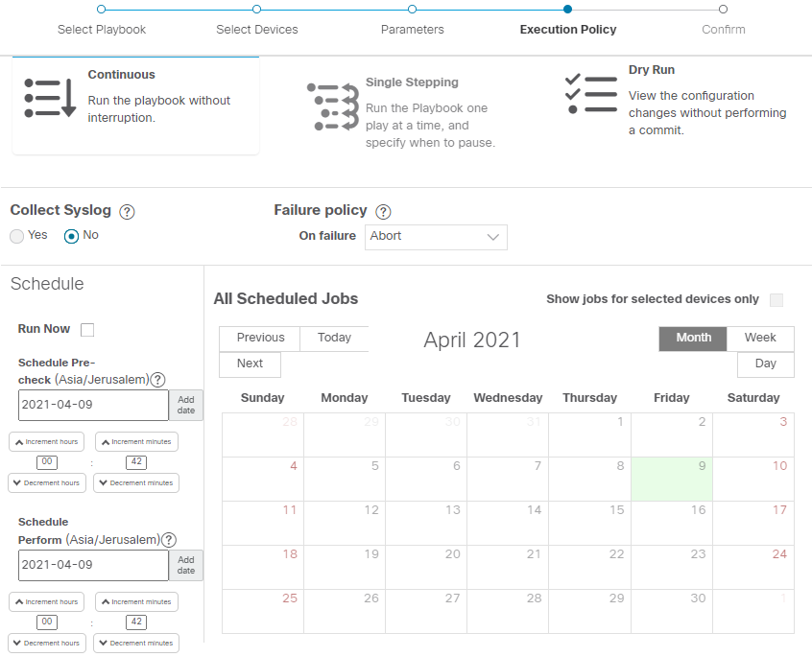812x657 pixels.
Task: Click Add date for Schedule Pre-check
Action: (186, 404)
